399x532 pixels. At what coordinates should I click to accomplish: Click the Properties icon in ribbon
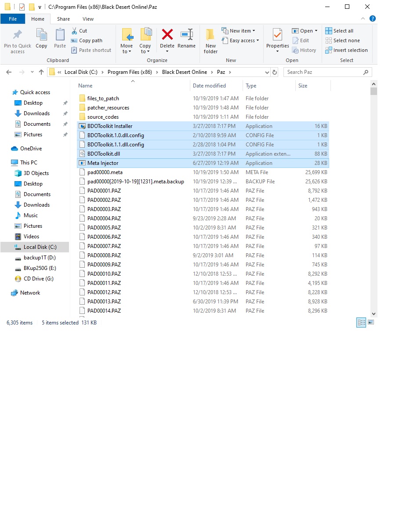(x=277, y=35)
